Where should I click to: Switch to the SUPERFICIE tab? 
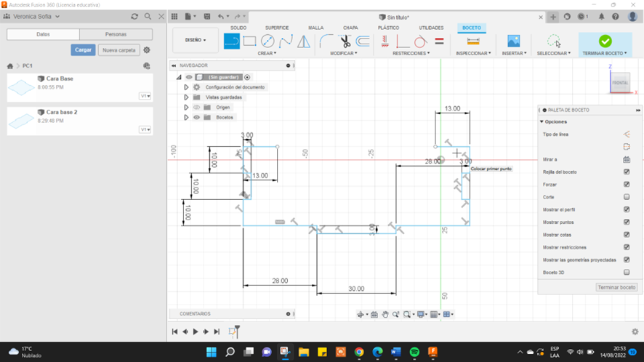(x=277, y=28)
